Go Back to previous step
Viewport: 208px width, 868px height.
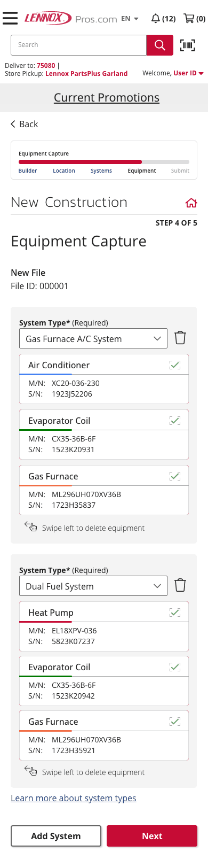click(x=25, y=124)
